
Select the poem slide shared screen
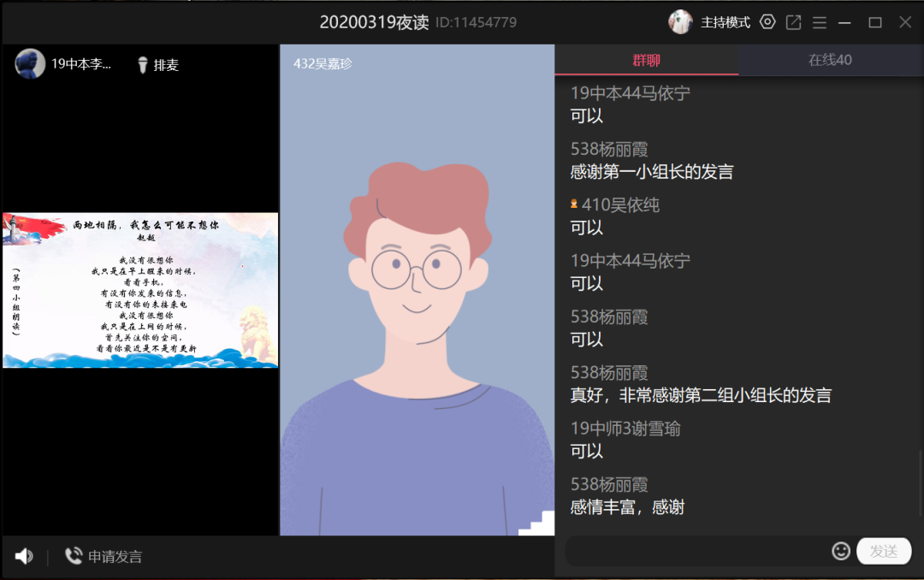[140, 290]
